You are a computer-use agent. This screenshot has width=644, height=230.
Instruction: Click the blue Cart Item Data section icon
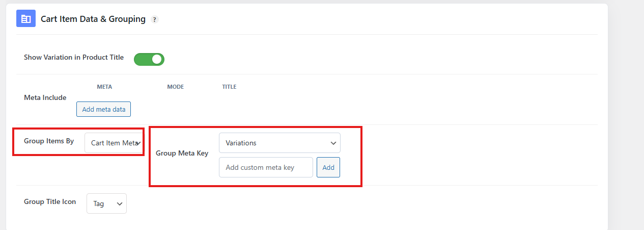coord(26,19)
